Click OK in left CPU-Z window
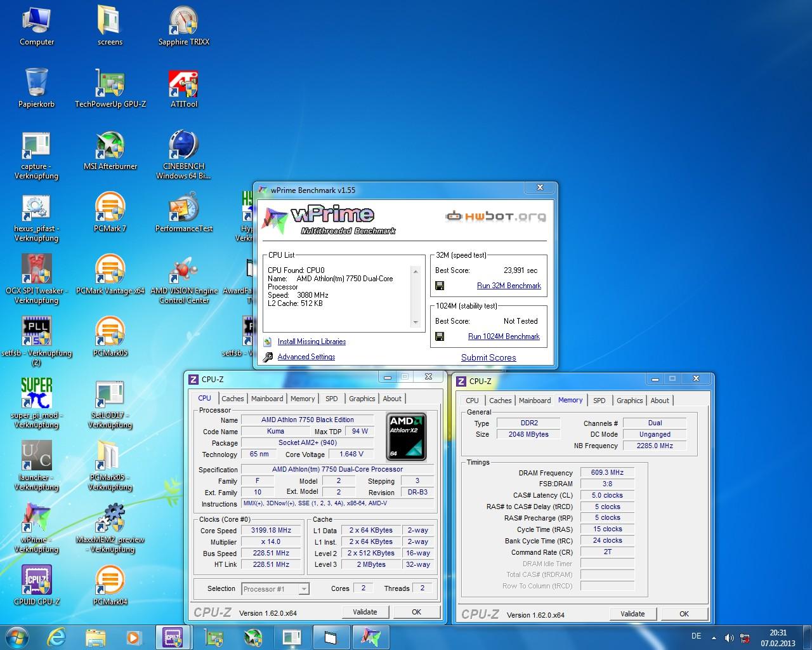Screen dimensions: 812x650 [416, 612]
